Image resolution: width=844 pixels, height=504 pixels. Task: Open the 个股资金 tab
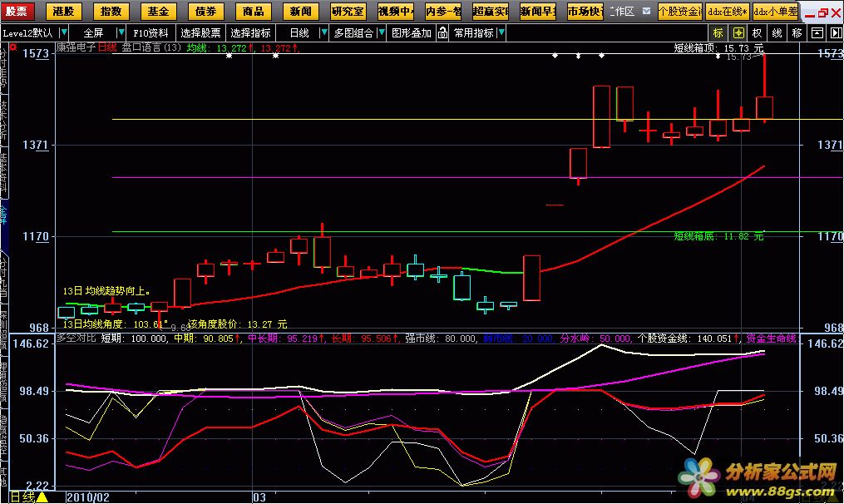click(x=680, y=11)
